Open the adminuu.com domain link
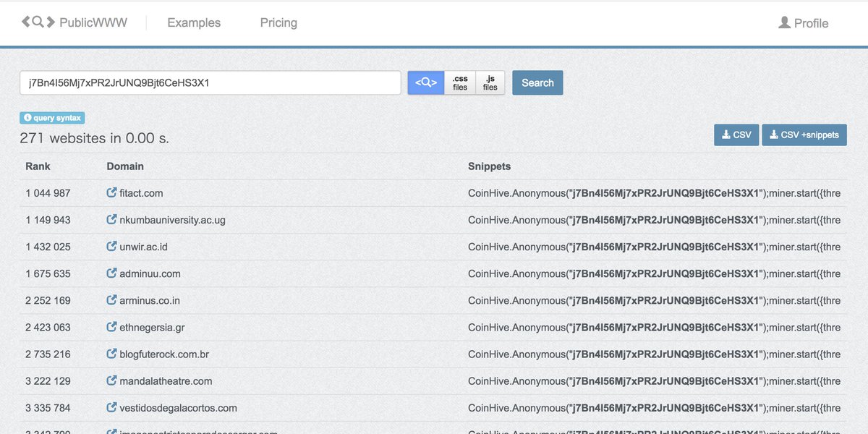Viewport: 868px width, 434px height. (150, 273)
